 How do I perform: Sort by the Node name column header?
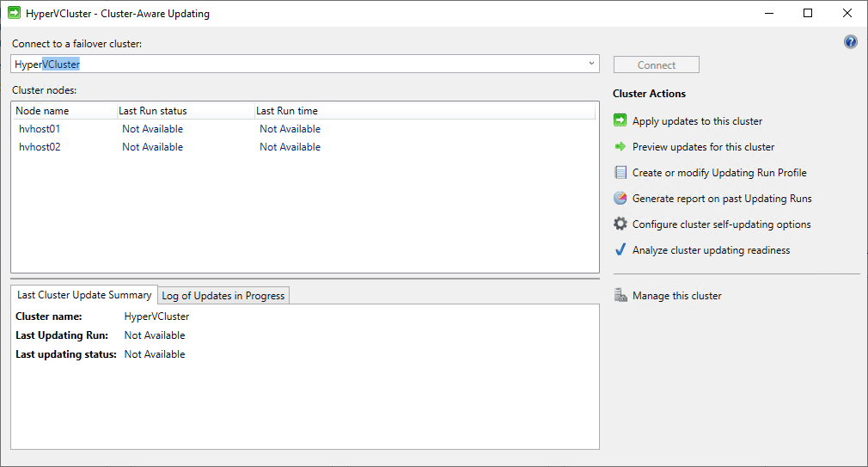click(43, 111)
